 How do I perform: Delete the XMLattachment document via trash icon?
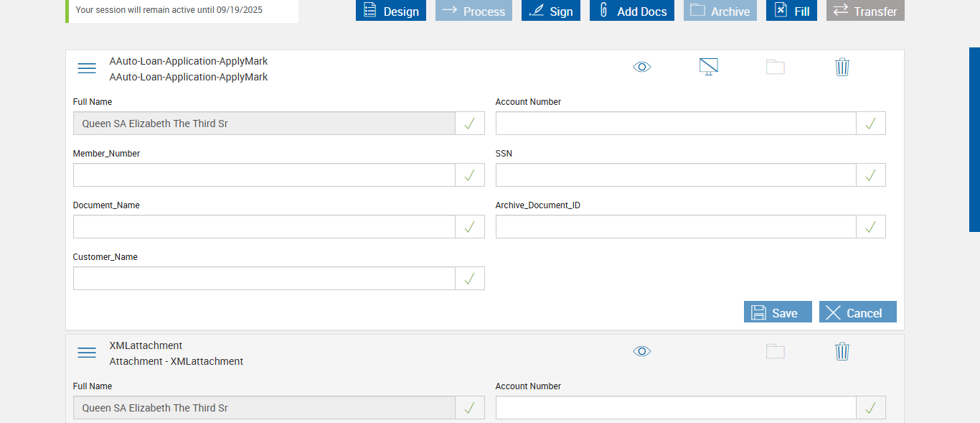842,351
